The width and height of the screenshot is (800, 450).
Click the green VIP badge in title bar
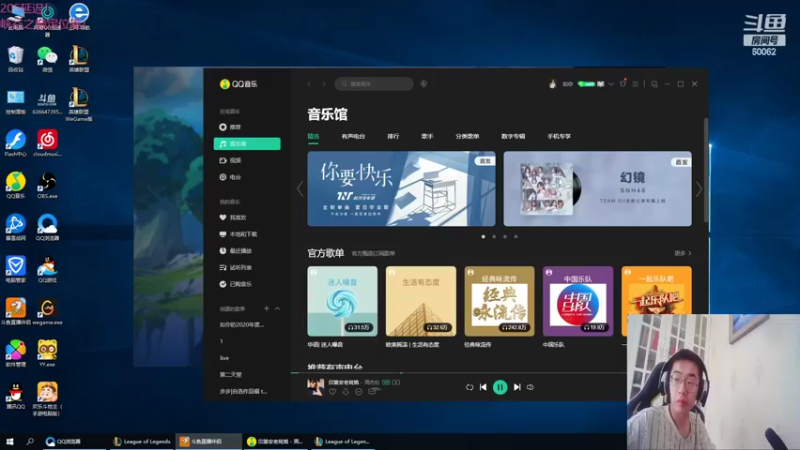pyautogui.click(x=586, y=84)
